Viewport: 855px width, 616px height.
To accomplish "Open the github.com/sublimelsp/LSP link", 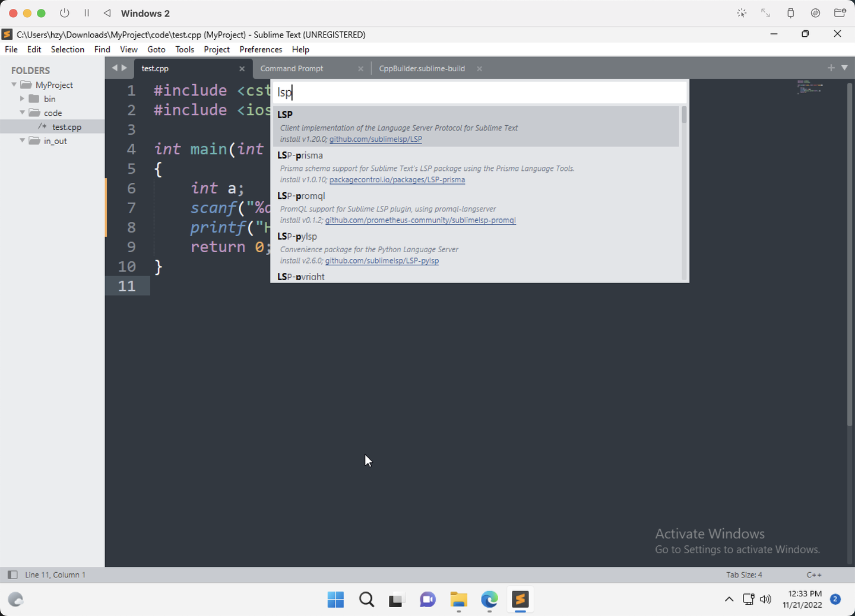I will pos(375,139).
